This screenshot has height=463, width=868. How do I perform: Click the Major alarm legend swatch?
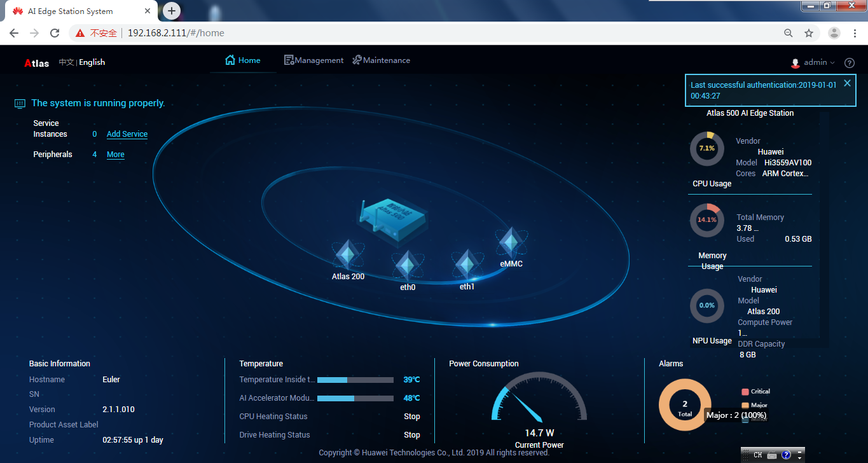coord(745,405)
